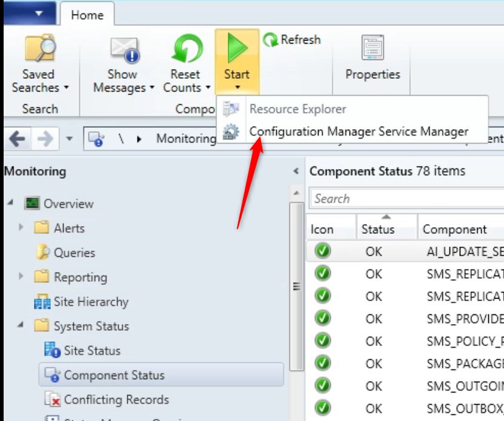Select the SMS_PACKAGE component row
Viewport: 504px width, 421px height.
click(405, 363)
